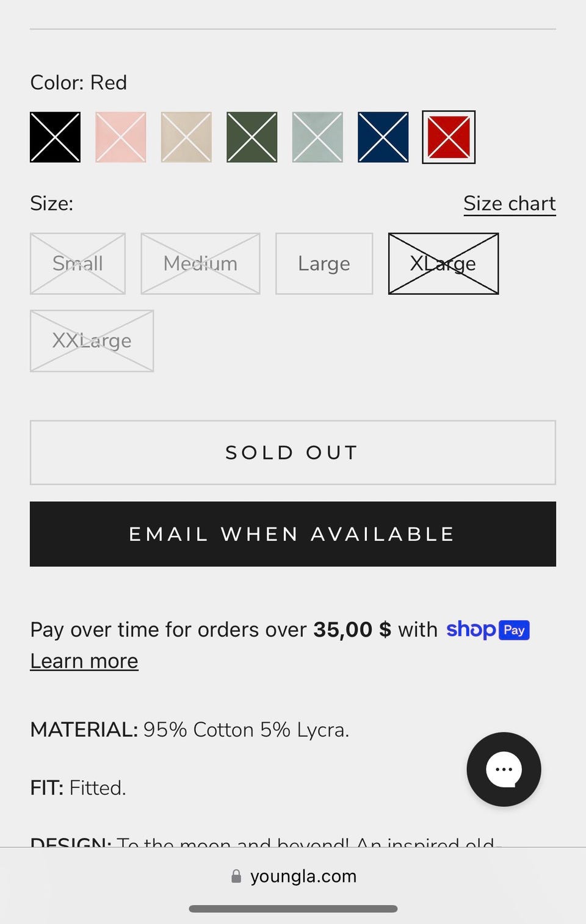Choose size XXLarge
586x924 pixels.
[92, 341]
